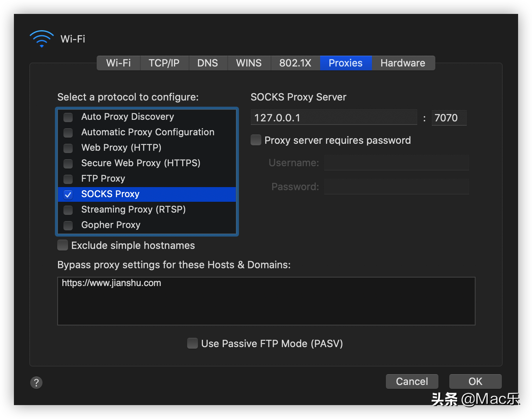Viewport: 532px width, 419px height.
Task: Toggle Exclude simple hostnames checkbox
Action: [x=63, y=245]
